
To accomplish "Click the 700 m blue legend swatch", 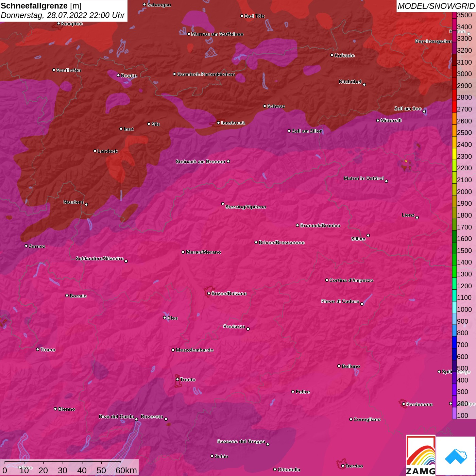I will 454,342.
